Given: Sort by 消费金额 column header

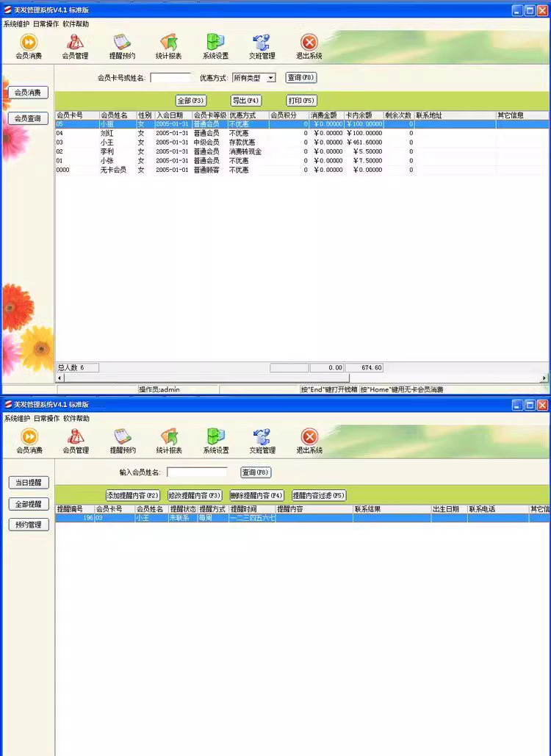Looking at the screenshot, I should [x=325, y=116].
